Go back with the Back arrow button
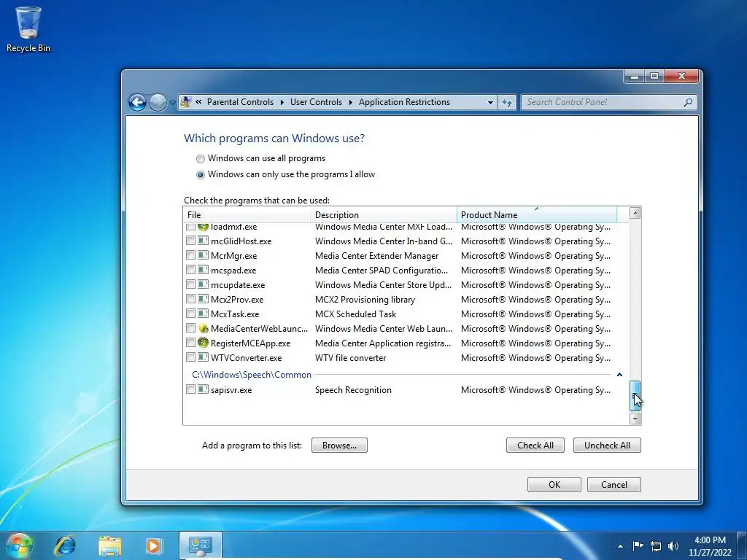Viewport: 747px width, 560px height. 137,102
